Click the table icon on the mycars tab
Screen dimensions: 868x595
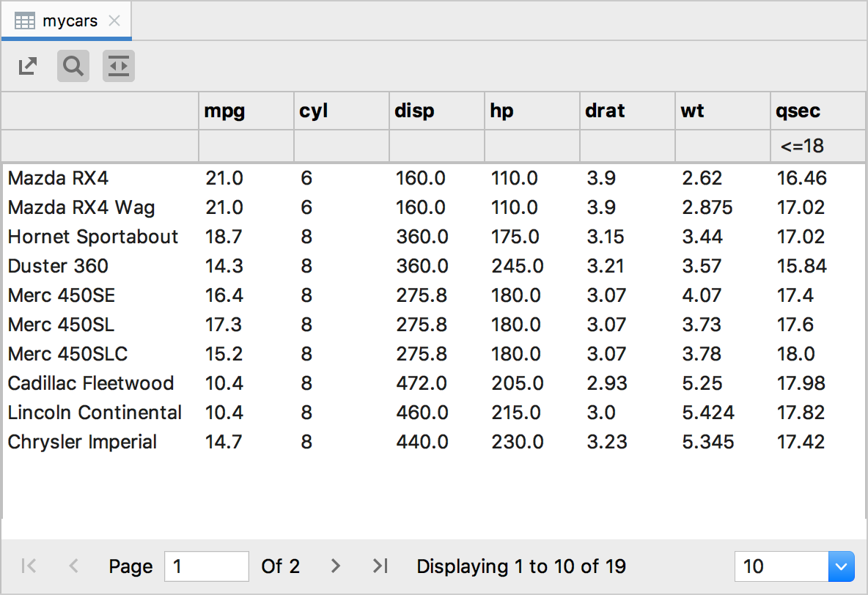pos(25,20)
